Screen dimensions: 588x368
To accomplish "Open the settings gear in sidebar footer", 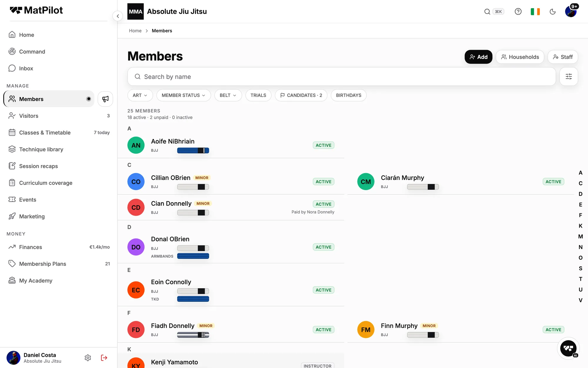I will [x=88, y=358].
